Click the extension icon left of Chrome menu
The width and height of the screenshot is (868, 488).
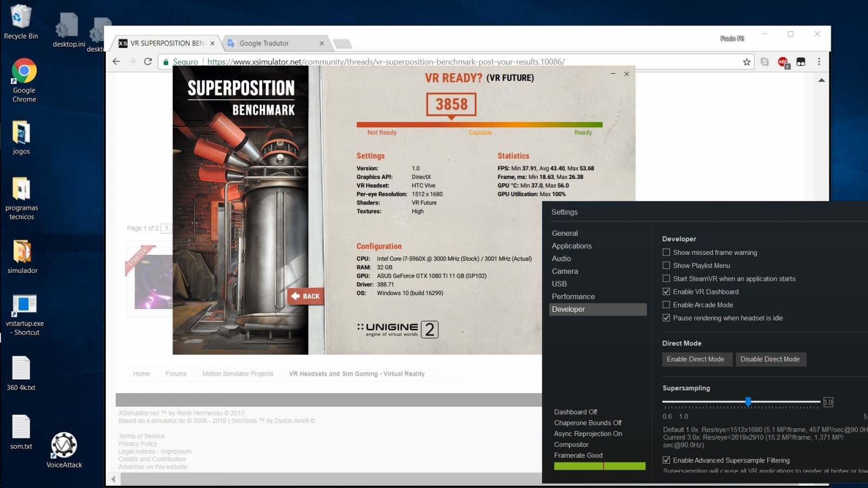801,62
